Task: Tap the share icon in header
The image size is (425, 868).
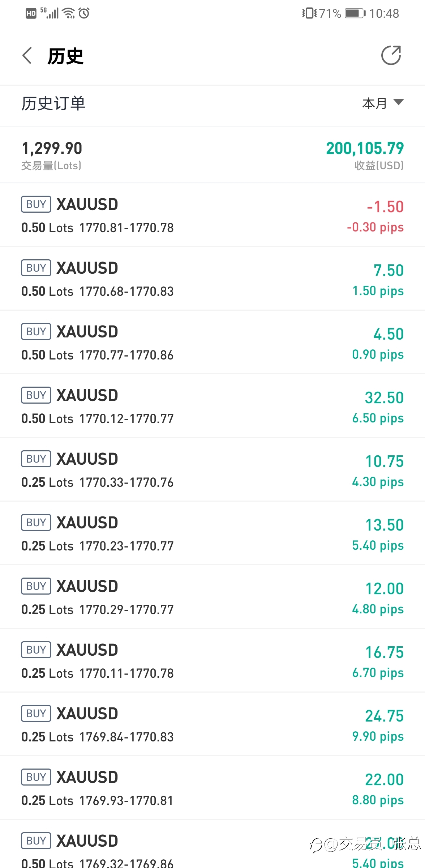Action: 391,55
